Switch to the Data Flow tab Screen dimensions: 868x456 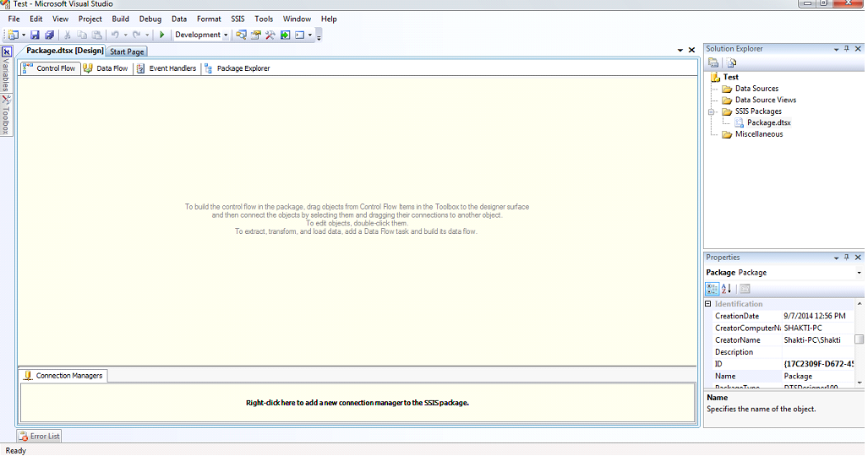106,68
